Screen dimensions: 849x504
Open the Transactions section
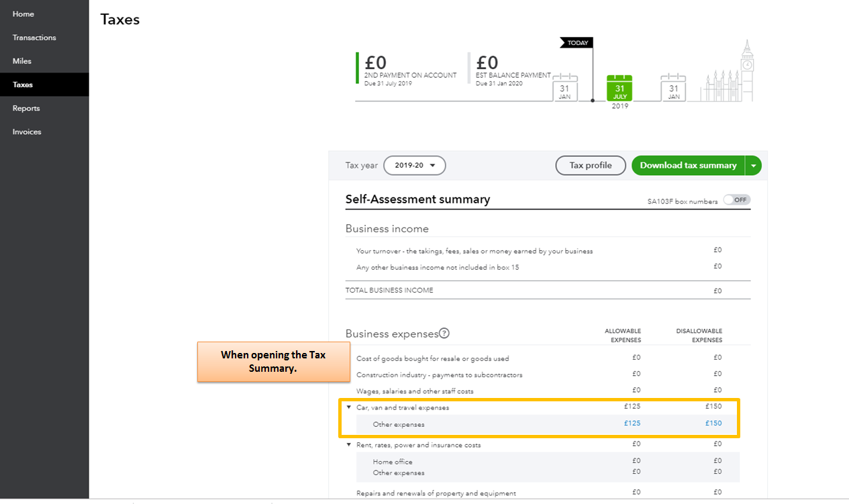pos(34,37)
